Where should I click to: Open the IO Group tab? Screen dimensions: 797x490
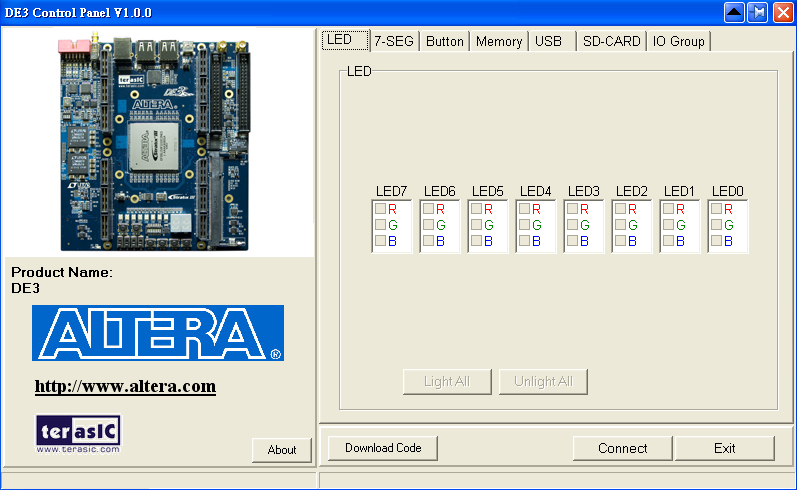coord(679,41)
